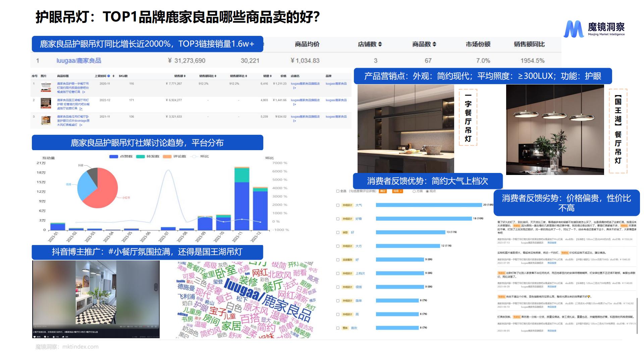Click 7.0% market share value

coord(483,61)
